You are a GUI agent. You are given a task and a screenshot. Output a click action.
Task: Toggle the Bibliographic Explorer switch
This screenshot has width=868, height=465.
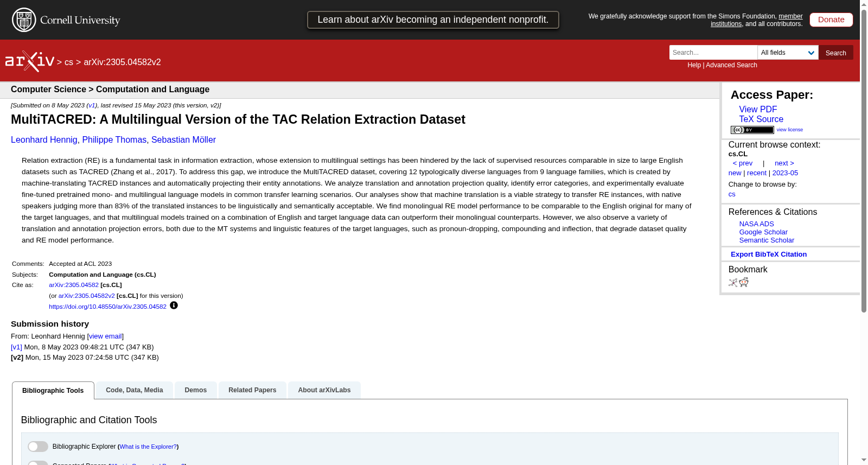tap(38, 447)
